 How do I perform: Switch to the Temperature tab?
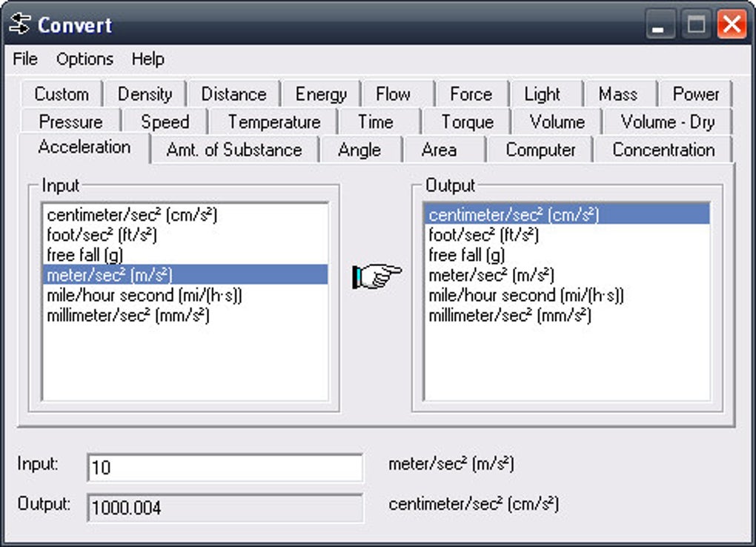[x=273, y=122]
